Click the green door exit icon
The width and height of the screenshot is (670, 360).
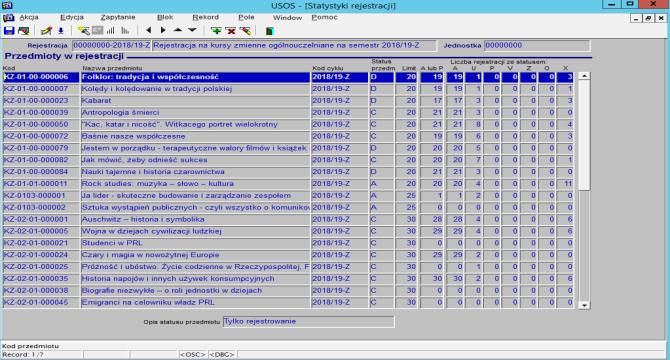pyautogui.click(x=269, y=31)
